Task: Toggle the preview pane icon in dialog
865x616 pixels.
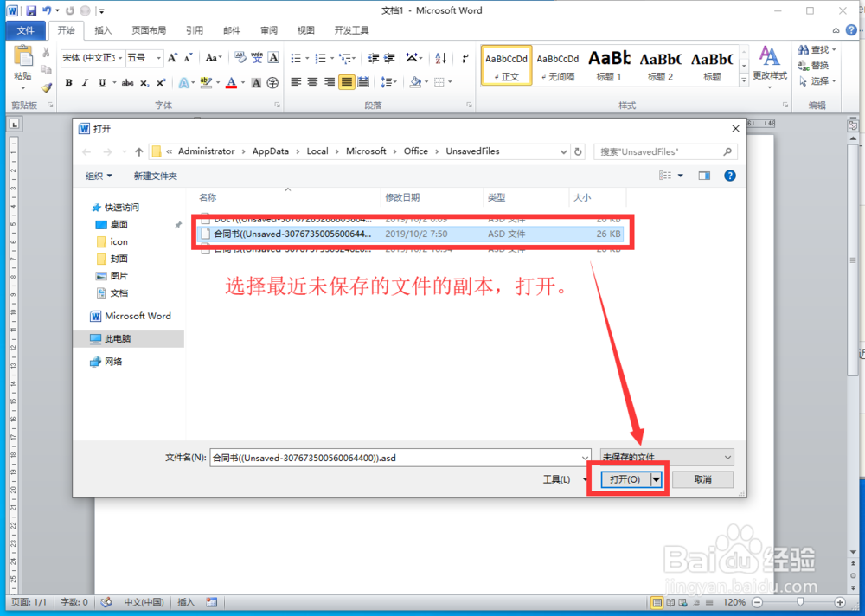Action: coord(704,176)
